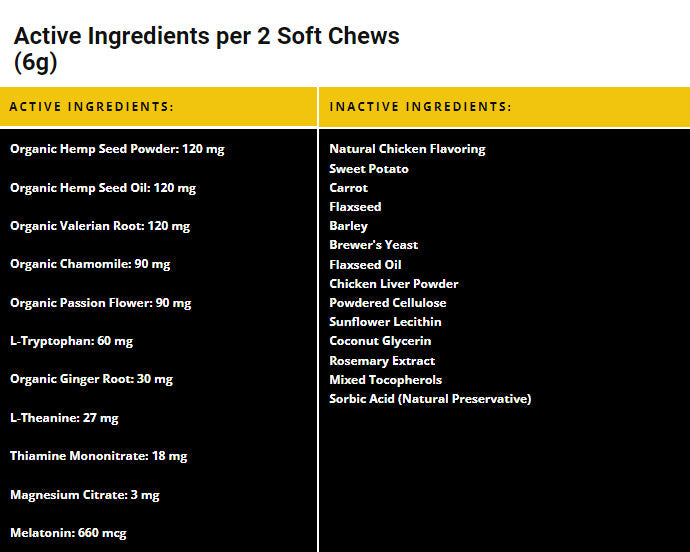Click Thiamine Mononitrate: 18 mg
Image resolution: width=690 pixels, height=552 pixels.
[99, 456]
